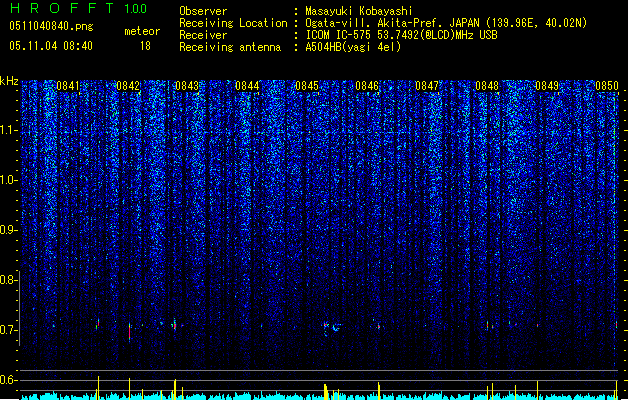Click the kHz axis unit label
Viewport: 629px width, 400px height.
click(9, 81)
